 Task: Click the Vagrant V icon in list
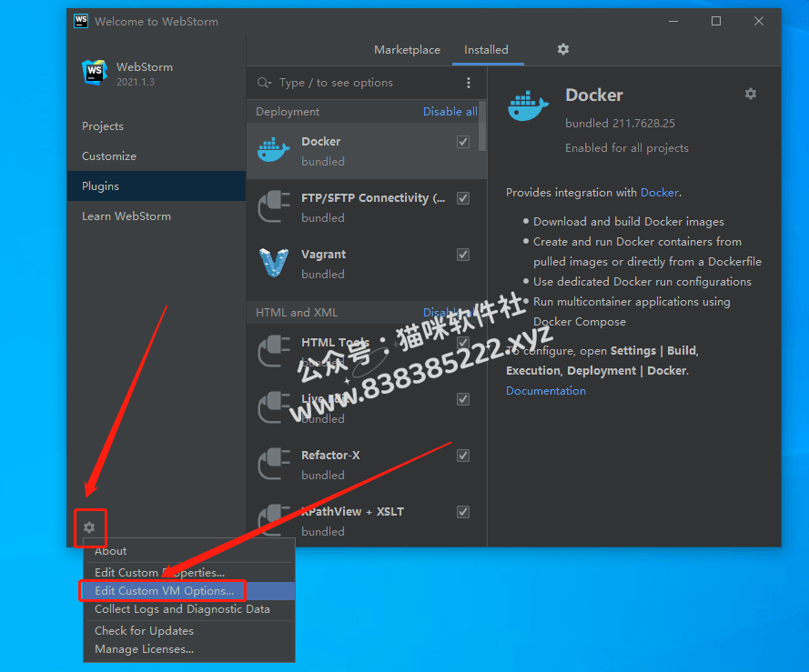point(273,263)
